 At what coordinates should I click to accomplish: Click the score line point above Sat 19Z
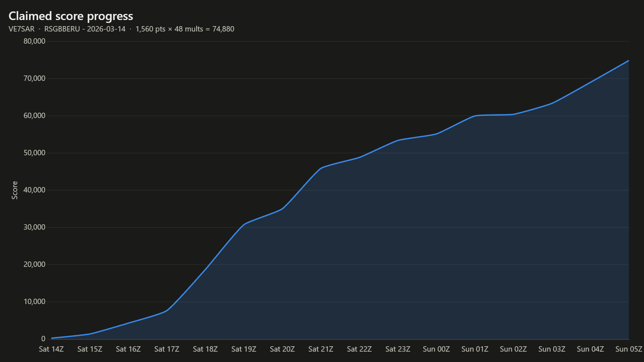point(244,225)
